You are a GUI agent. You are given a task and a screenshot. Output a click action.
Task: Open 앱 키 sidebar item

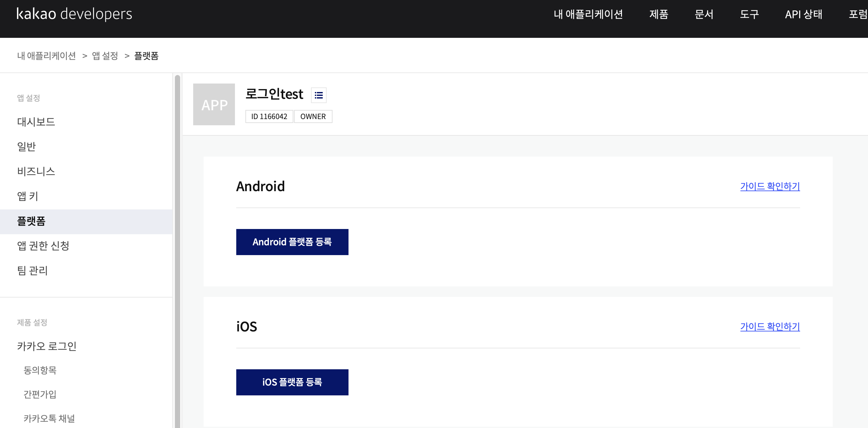(28, 196)
